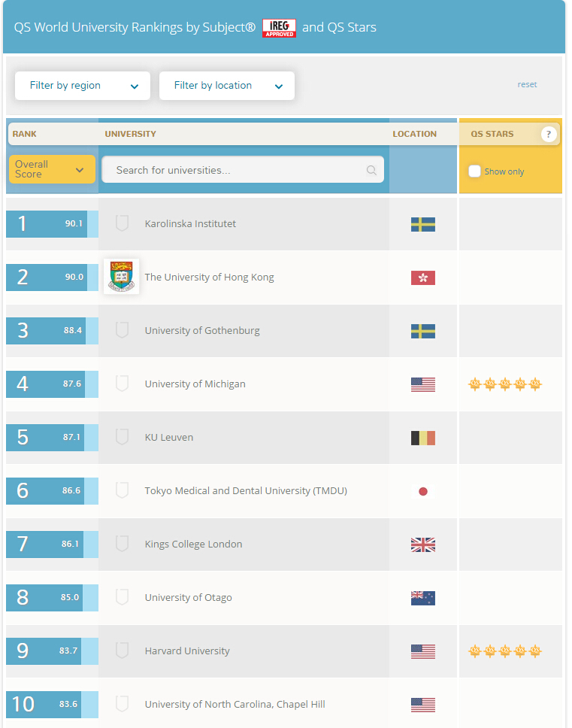Click the search magnifier icon

click(x=371, y=171)
